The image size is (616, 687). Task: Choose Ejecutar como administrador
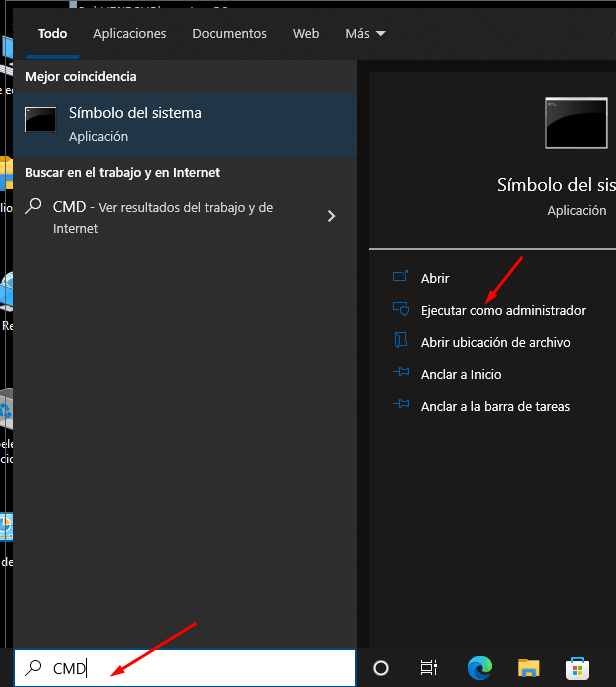click(x=503, y=311)
